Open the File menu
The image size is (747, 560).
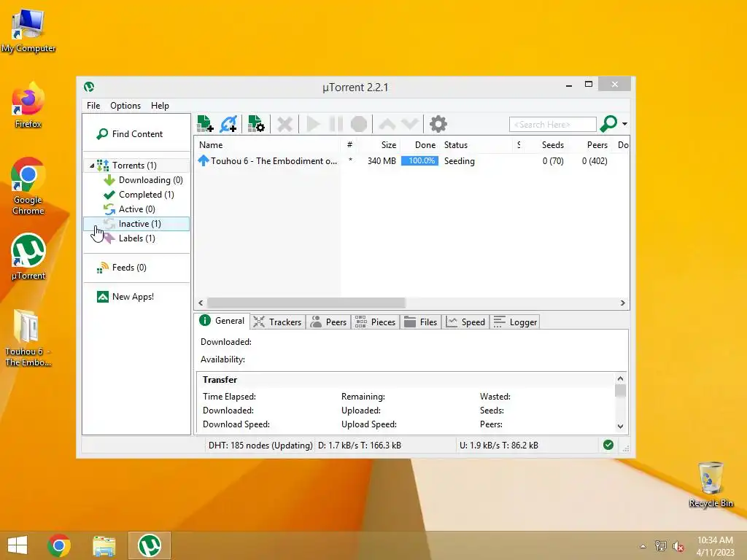pos(93,106)
